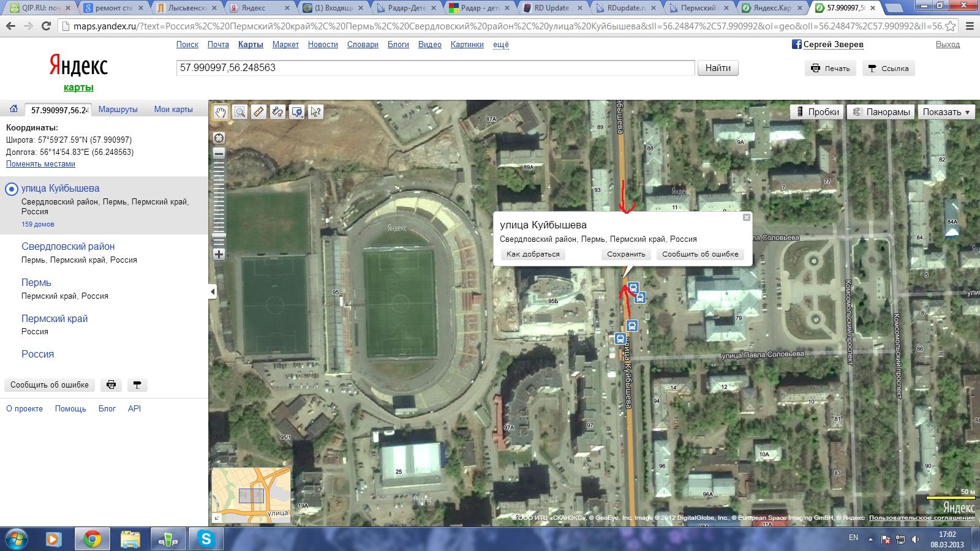Switch to the Маршруты tab
The height and width of the screenshot is (551, 980).
click(118, 110)
